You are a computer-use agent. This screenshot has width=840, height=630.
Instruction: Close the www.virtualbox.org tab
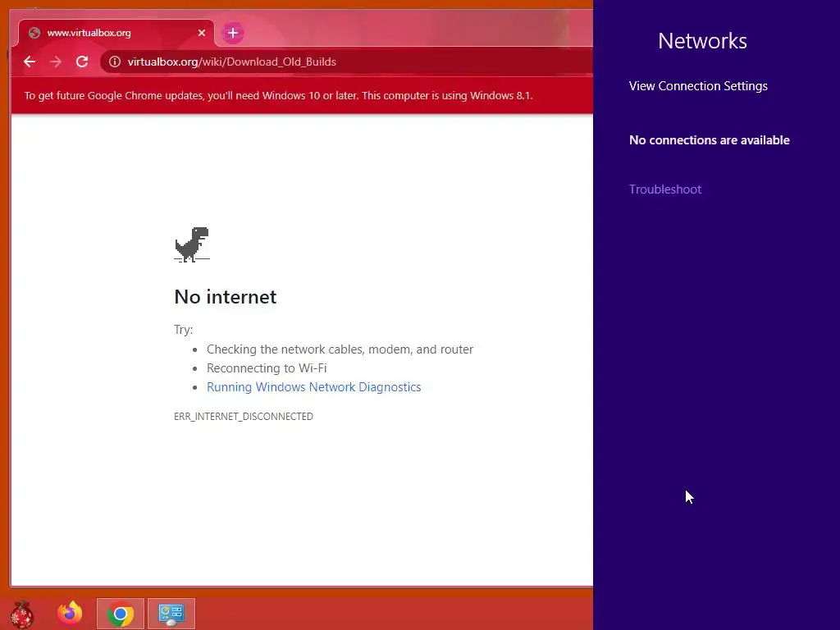point(202,33)
